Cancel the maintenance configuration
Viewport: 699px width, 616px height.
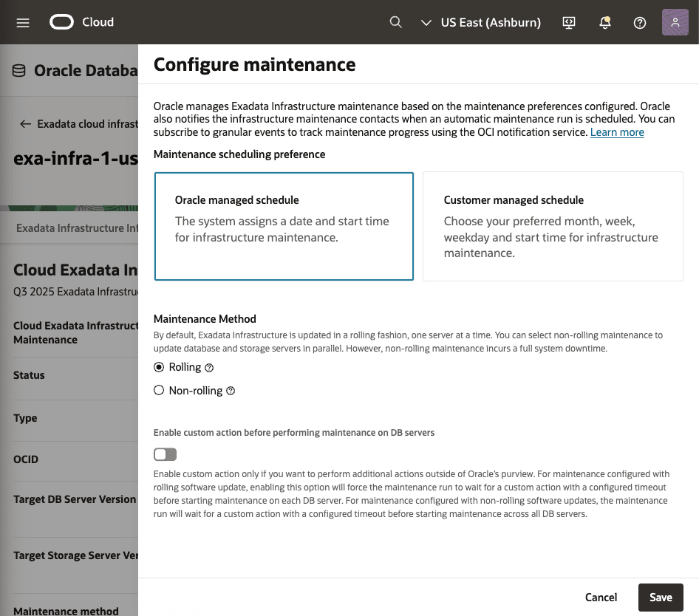[601, 597]
